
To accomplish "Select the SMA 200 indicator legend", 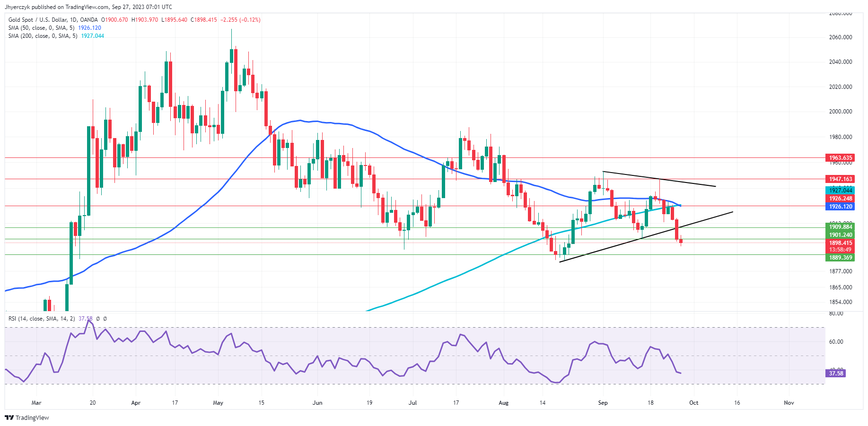I will coord(43,36).
